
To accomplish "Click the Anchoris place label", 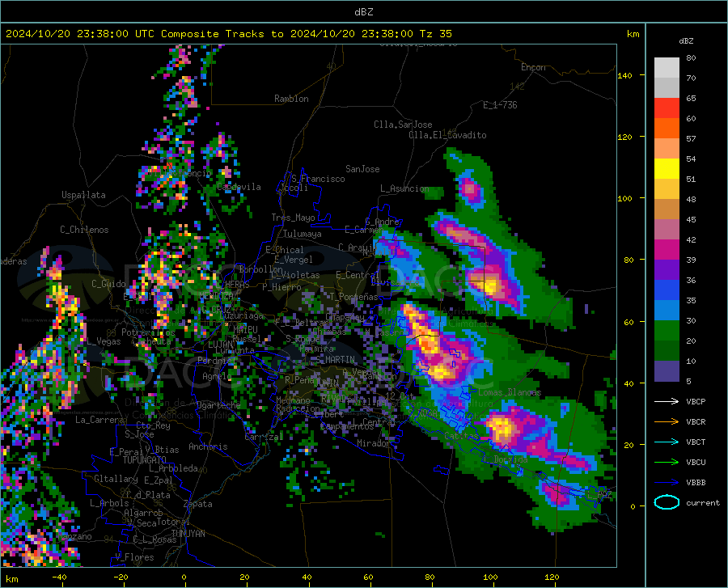I will pos(208,447).
